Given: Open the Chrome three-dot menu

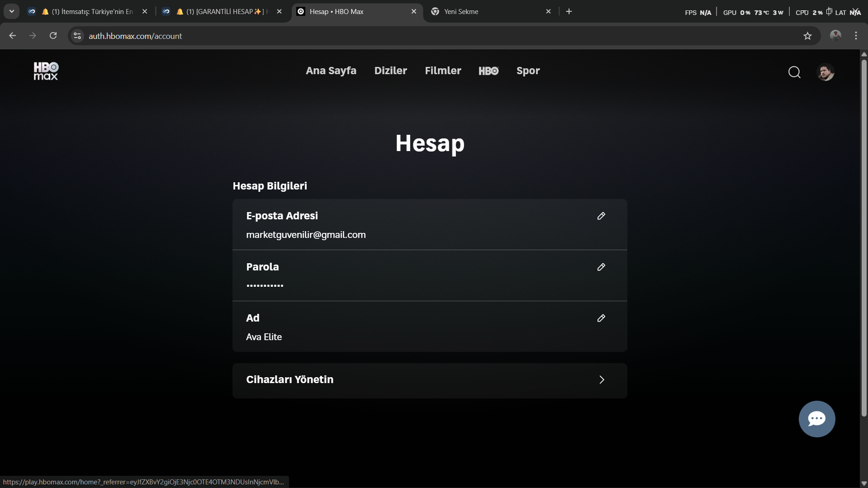Looking at the screenshot, I should [x=856, y=36].
